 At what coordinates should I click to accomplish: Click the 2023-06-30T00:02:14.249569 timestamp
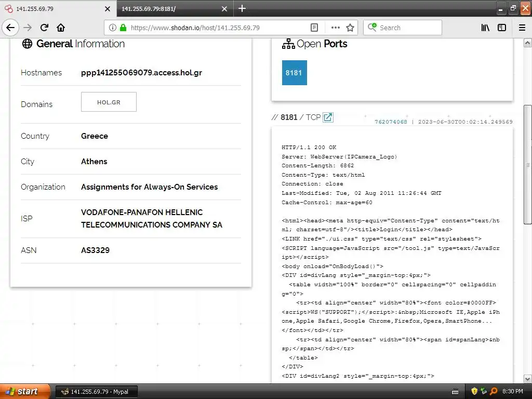pyautogui.click(x=465, y=122)
